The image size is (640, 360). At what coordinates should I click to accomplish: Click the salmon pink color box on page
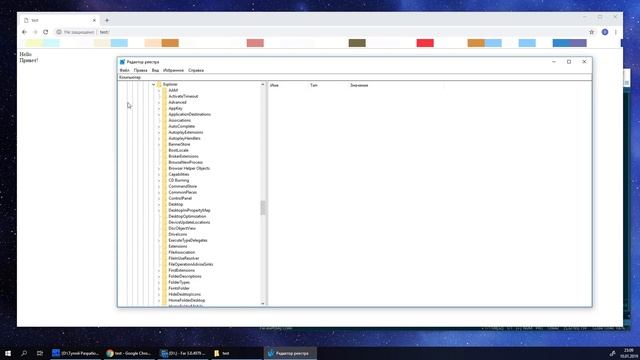[255, 43]
